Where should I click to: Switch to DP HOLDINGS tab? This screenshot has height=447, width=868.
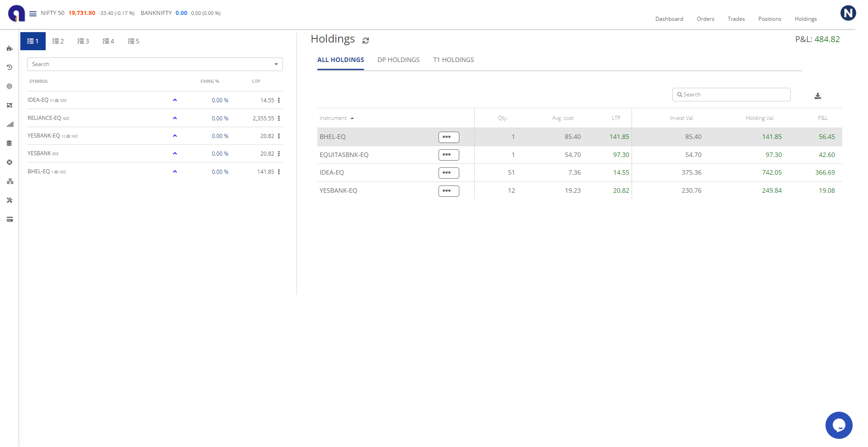[398, 60]
